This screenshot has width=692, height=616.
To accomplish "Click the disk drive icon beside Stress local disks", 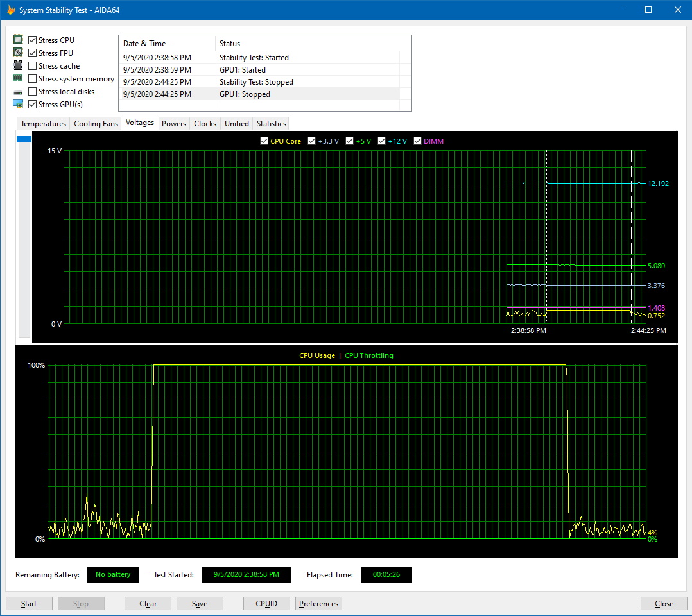I will 18,92.
